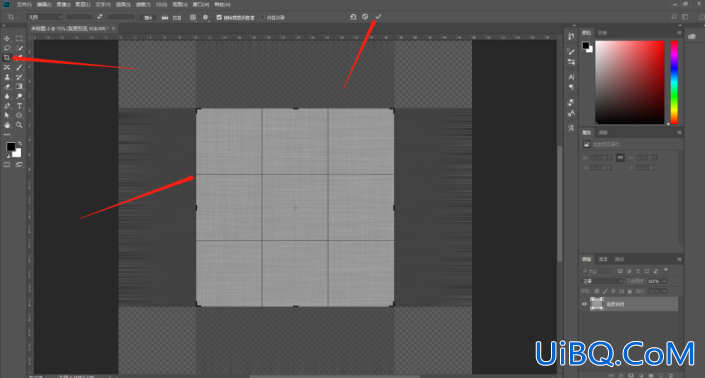This screenshot has width=705, height=378.
Task: Open the crop ratio preset dropdown
Action: click(44, 17)
